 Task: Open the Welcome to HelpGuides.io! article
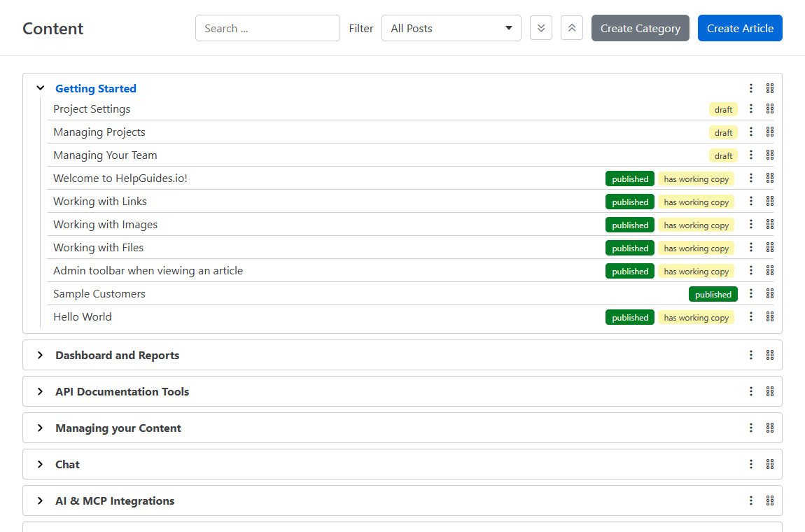[x=120, y=178]
